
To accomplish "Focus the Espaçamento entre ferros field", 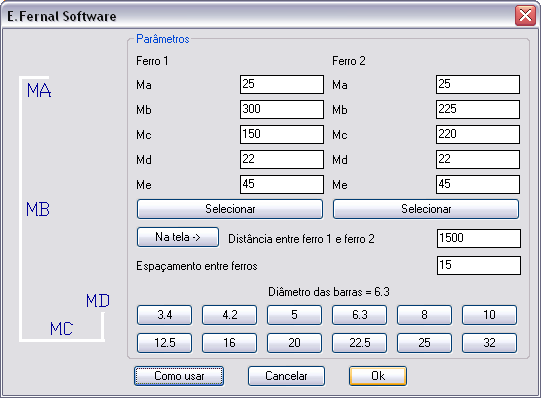I will tap(479, 266).
